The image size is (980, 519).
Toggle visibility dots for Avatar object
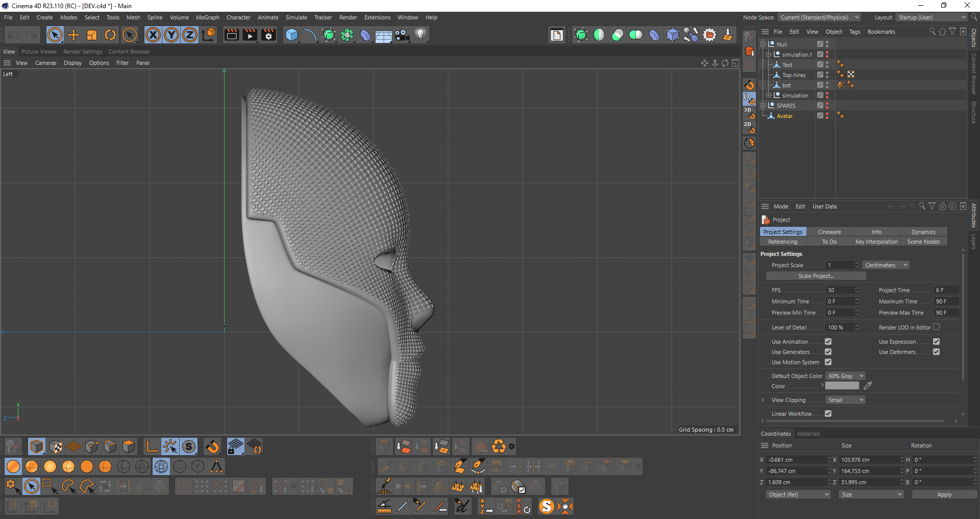coord(827,116)
